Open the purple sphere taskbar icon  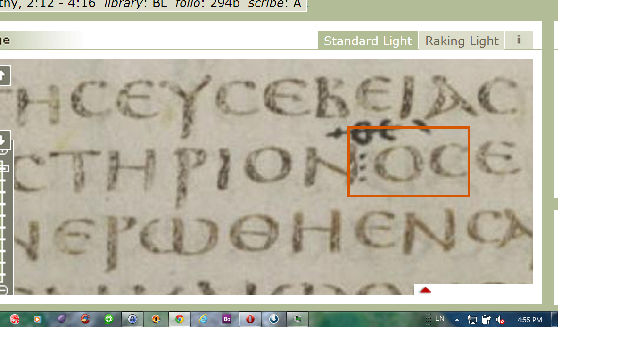point(61,319)
